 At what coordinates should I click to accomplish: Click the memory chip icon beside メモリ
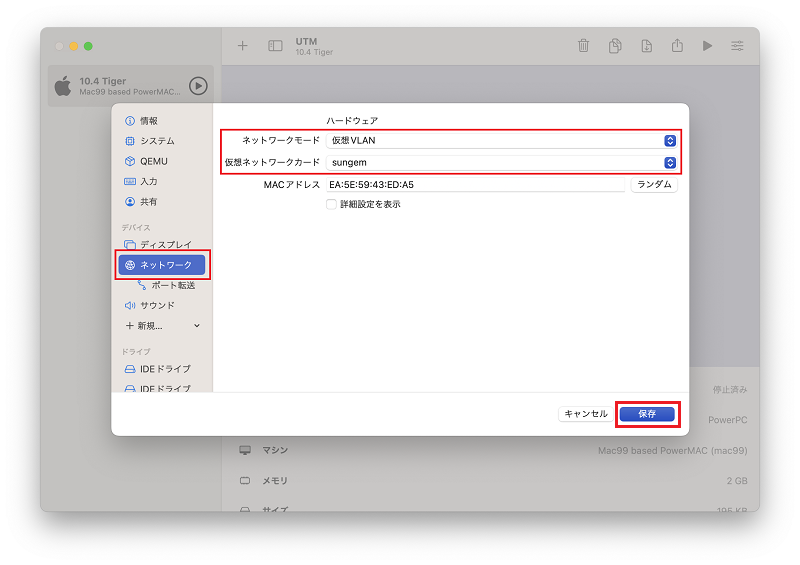tap(245, 480)
